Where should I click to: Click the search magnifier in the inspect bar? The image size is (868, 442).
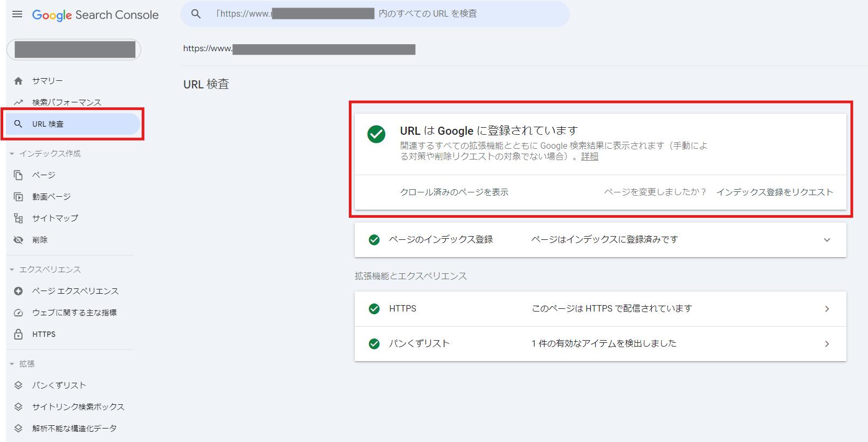(196, 14)
